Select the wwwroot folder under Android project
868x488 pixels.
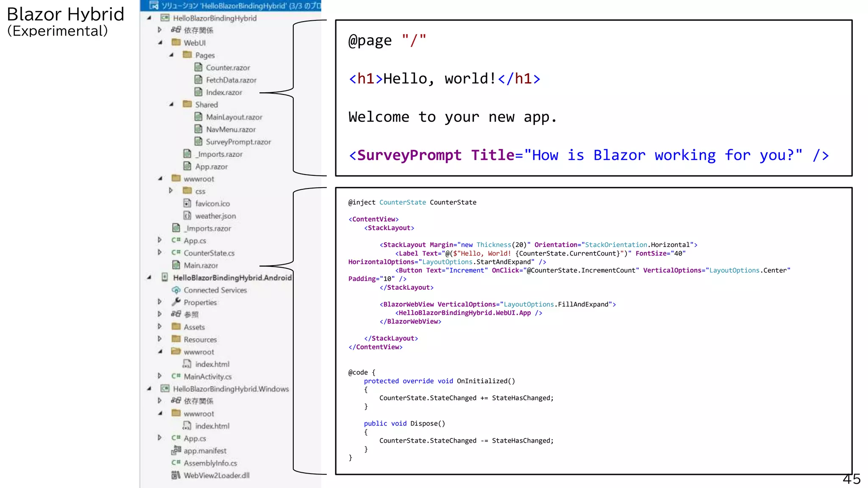tap(199, 352)
